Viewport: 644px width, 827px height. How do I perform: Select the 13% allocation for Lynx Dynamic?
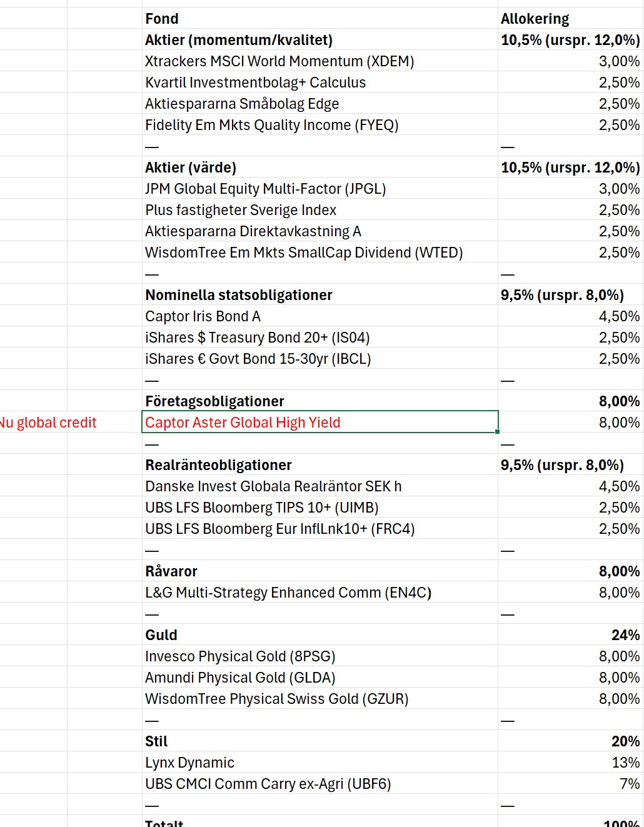625,763
